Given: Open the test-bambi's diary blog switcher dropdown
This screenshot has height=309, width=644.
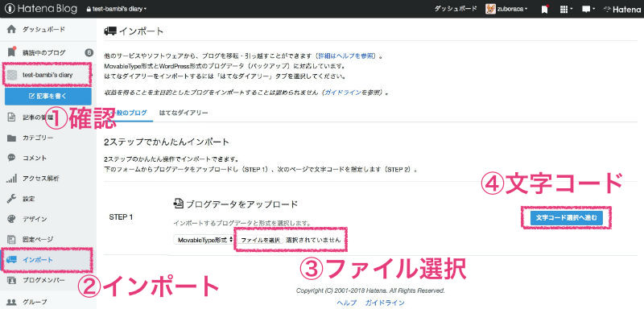Looking at the screenshot, I should coord(117,9).
